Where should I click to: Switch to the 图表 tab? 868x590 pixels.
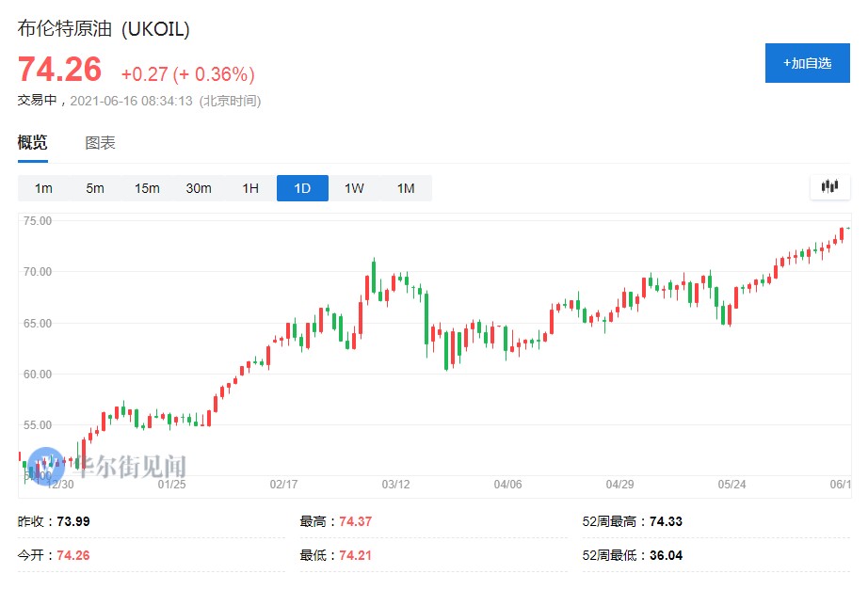click(x=101, y=143)
